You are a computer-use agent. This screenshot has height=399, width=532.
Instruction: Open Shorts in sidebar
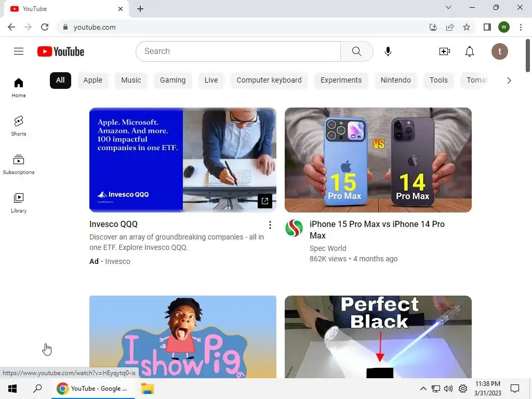pyautogui.click(x=19, y=126)
